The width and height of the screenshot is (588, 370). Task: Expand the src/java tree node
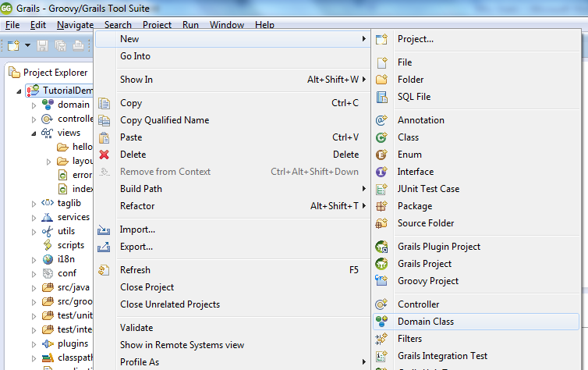click(x=34, y=288)
